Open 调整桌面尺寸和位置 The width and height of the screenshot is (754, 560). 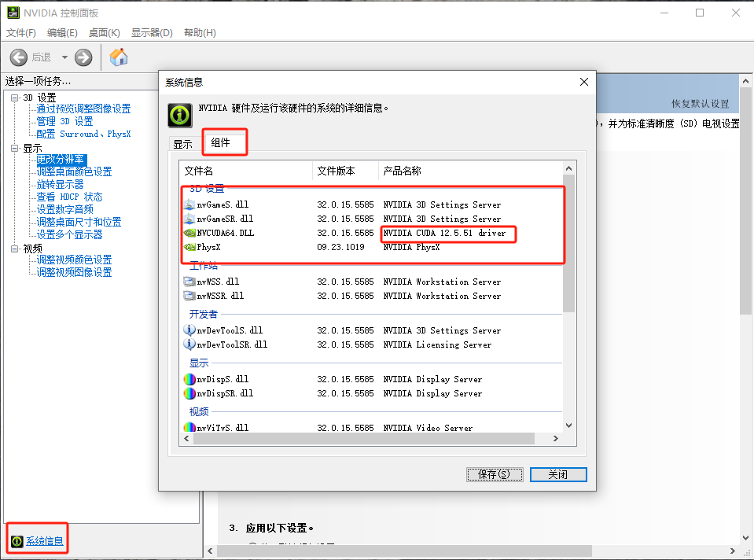pyautogui.click(x=79, y=222)
